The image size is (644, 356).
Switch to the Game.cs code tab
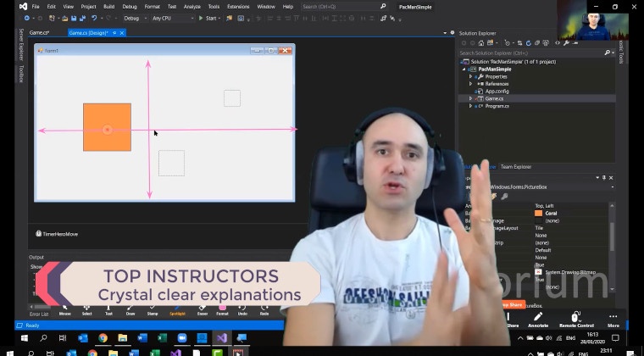pos(39,33)
